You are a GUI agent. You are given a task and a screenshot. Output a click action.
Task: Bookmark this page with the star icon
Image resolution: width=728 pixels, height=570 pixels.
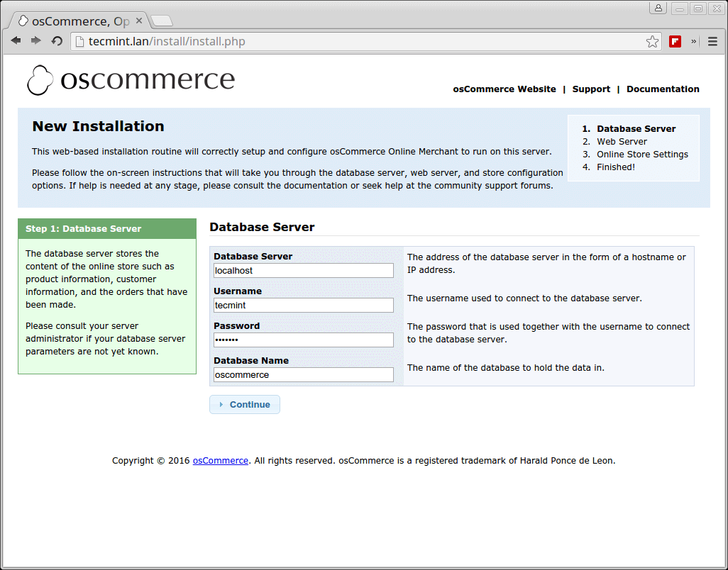(x=652, y=41)
